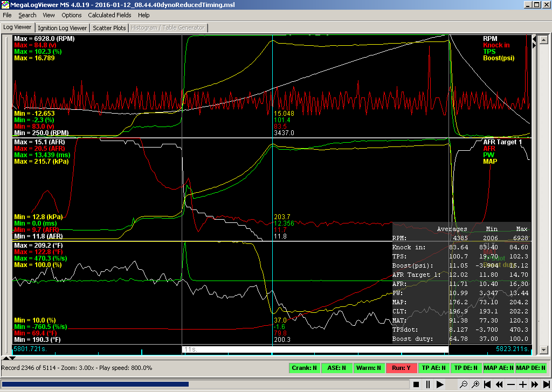Open the Calculated Fields menu
This screenshot has height=392, width=552.
tap(109, 15)
